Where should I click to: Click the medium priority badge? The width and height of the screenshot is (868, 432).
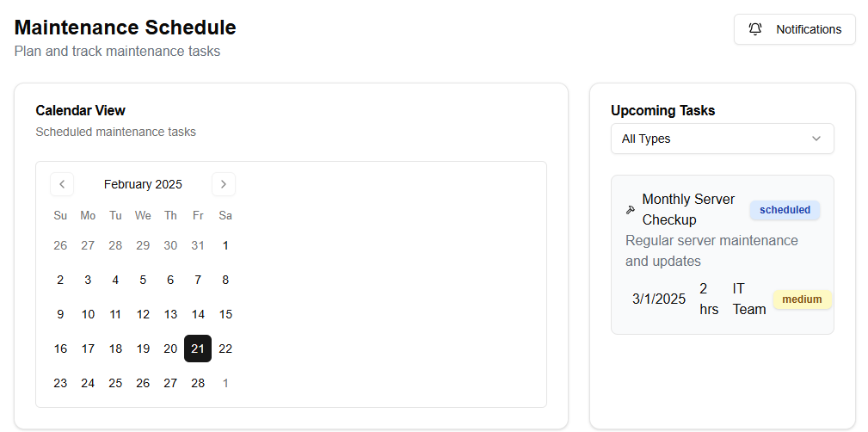(x=802, y=299)
